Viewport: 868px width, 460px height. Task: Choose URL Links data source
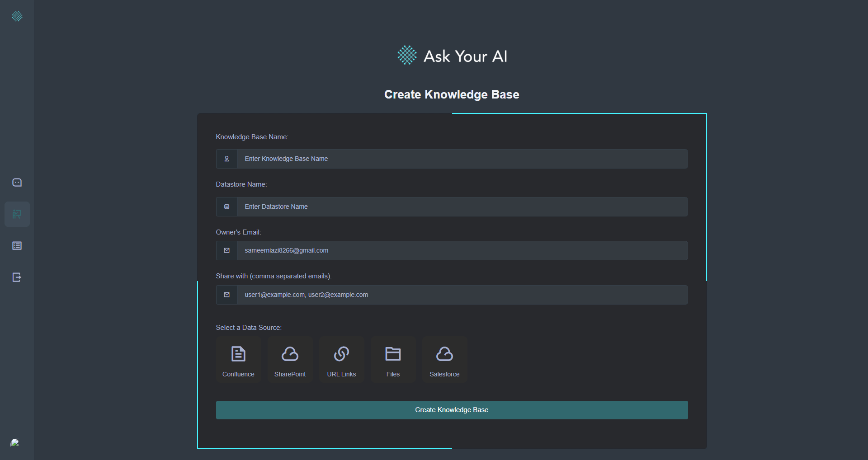click(x=341, y=360)
